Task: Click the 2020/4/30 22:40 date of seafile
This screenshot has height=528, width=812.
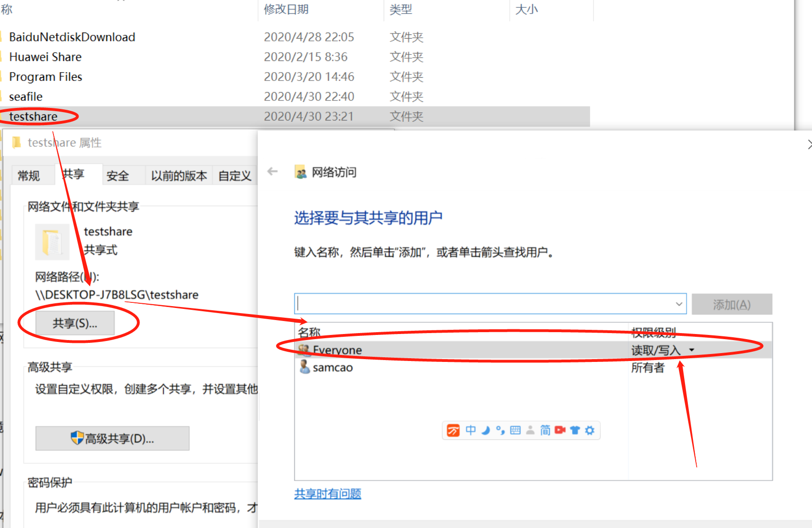Action: (x=309, y=97)
